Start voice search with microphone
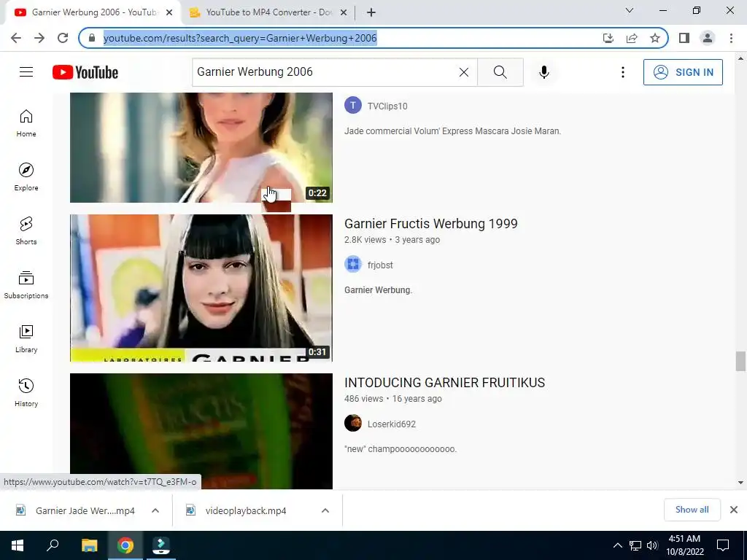 click(x=544, y=72)
